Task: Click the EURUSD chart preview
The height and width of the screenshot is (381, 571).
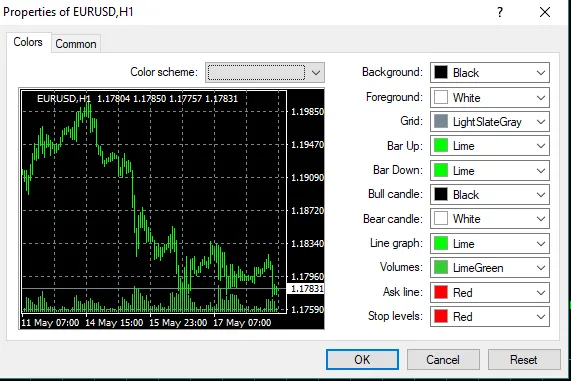Action: click(x=172, y=209)
